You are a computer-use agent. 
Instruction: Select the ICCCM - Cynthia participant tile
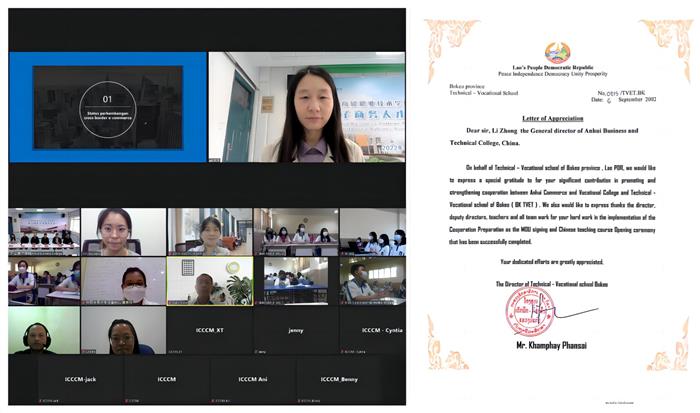(372, 329)
